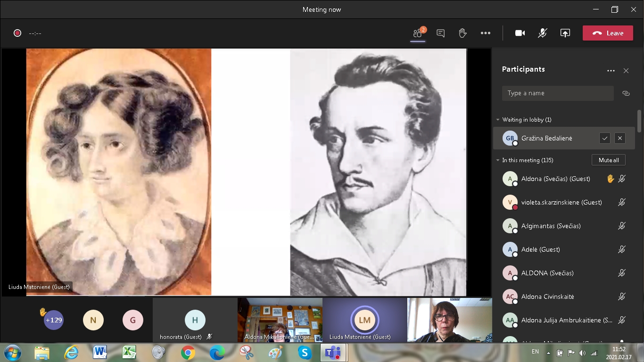Click the Type a name field
This screenshot has width=644, height=362.
tap(557, 93)
